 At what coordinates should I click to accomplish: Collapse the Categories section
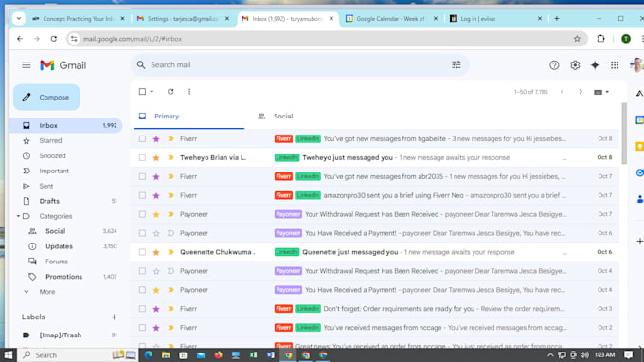pos(18,216)
